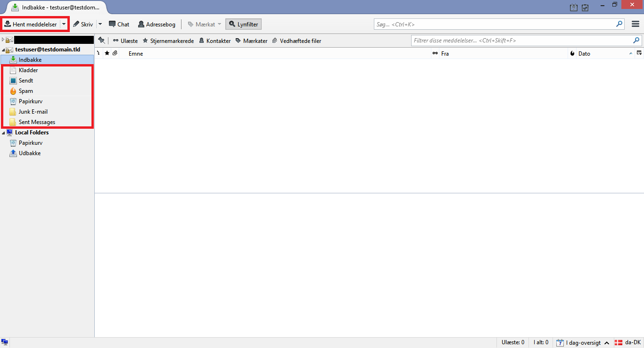Select the testuser@testdomain.tld account row

[x=47, y=50]
